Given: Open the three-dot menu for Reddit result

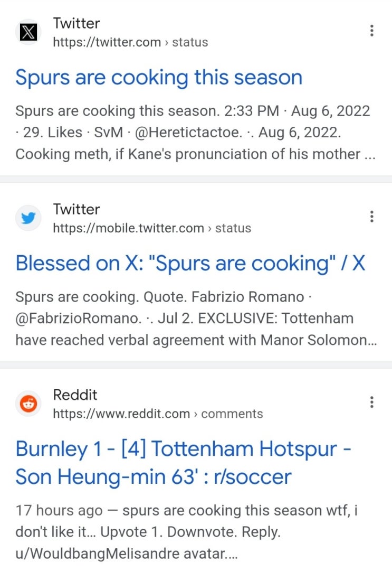Looking at the screenshot, I should click(371, 402).
